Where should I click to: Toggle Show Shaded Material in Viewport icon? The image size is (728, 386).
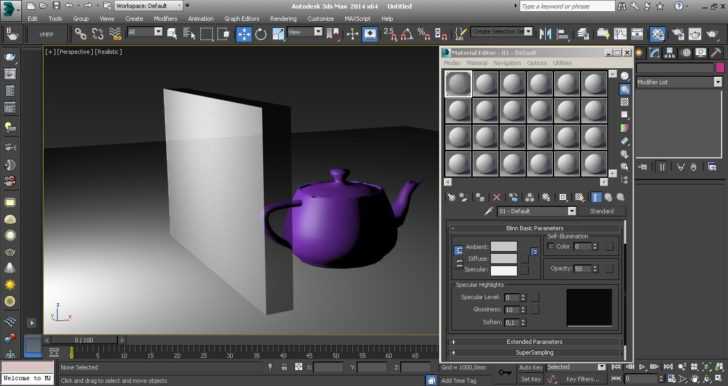[x=579, y=197]
